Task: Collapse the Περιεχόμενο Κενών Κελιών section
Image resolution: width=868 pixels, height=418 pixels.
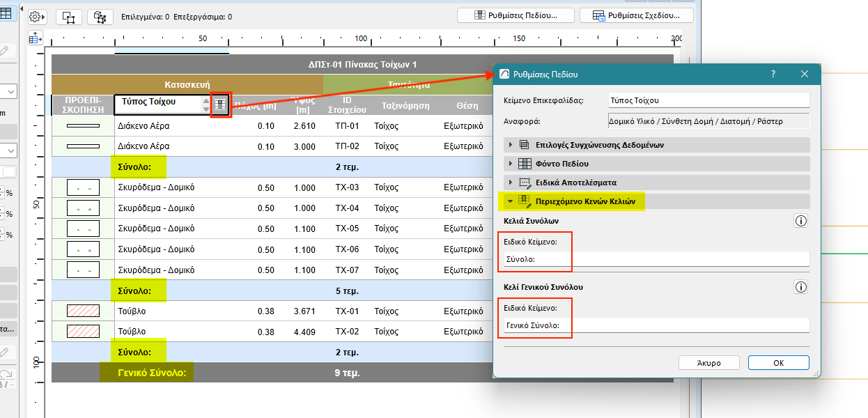Action: point(656,201)
